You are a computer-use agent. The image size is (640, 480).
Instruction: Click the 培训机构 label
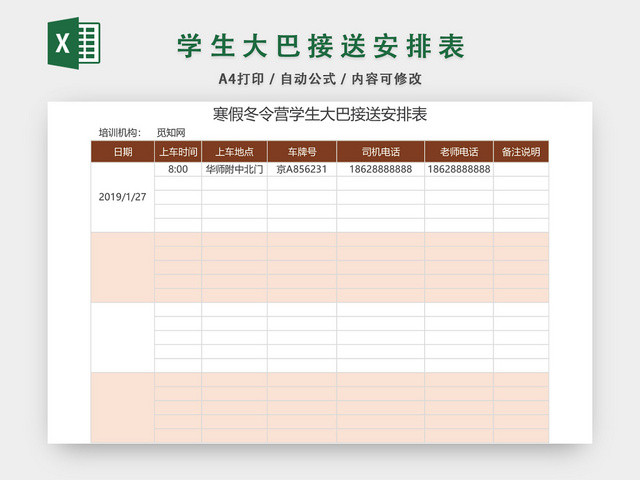pos(120,133)
